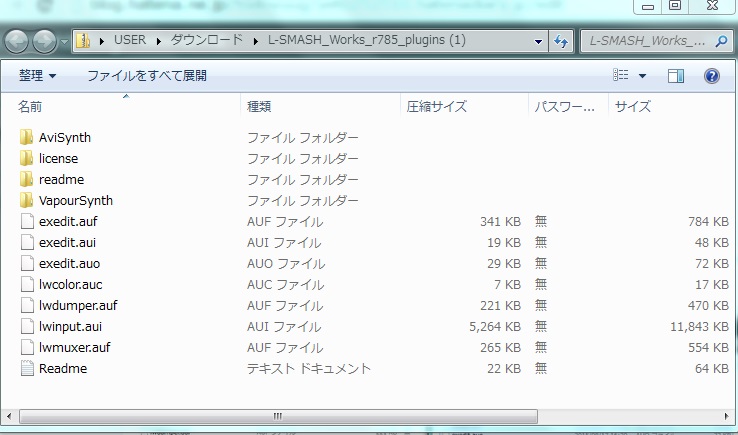Open the 整理 menu
The image size is (738, 435).
tap(37, 75)
